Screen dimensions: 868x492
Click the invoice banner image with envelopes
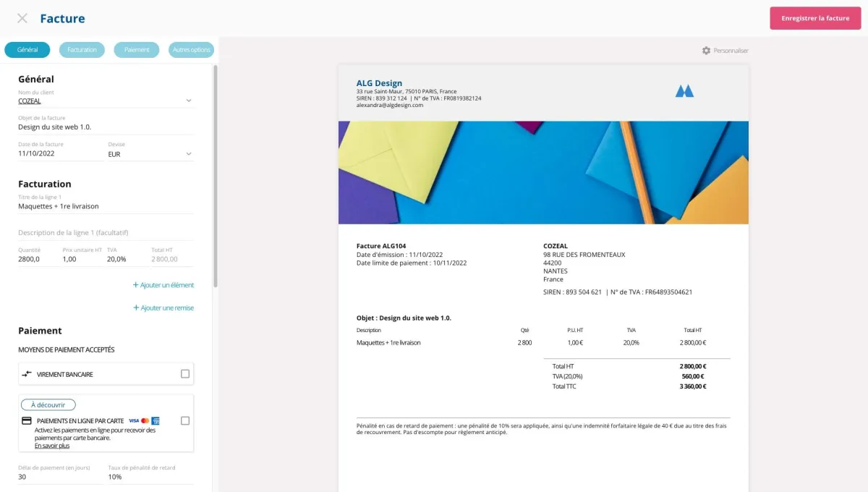click(543, 172)
